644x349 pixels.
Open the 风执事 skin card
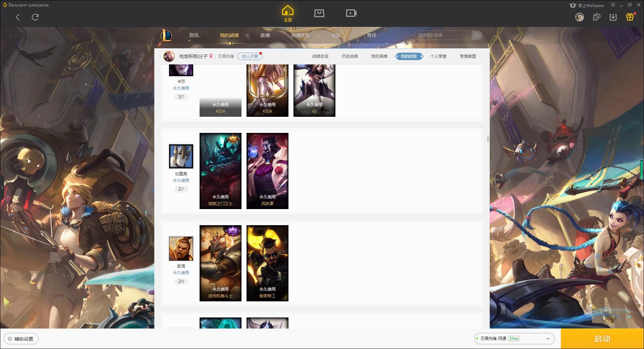tap(267, 171)
